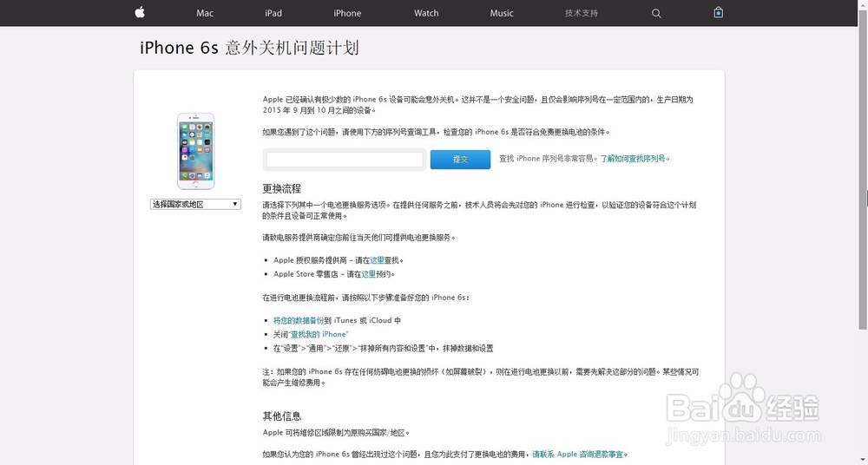
Task: Open the "查找我的 iPhone" link
Action: point(319,334)
